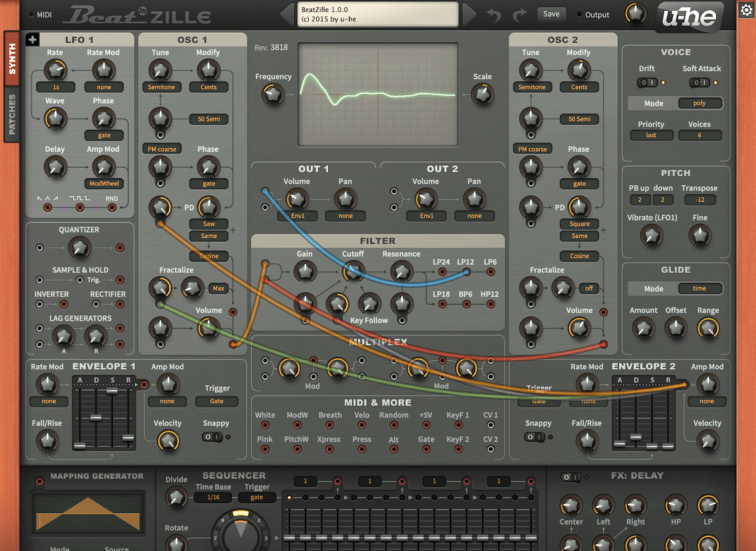Click the Envelope 1 Trigger Gate button

(217, 401)
